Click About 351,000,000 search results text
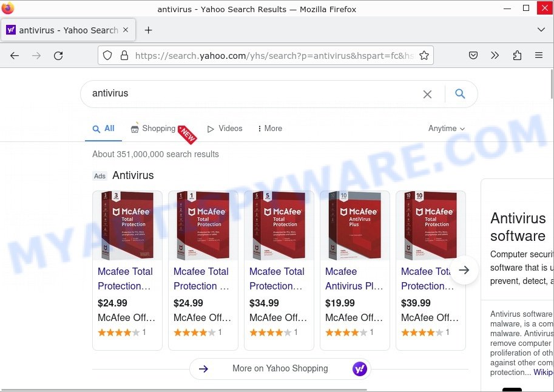 click(155, 154)
